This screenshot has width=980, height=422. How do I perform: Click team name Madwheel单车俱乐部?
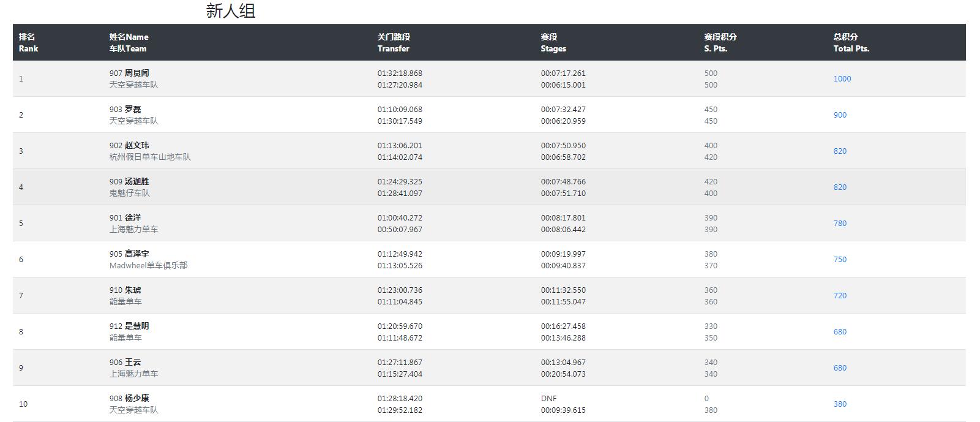[x=148, y=265]
